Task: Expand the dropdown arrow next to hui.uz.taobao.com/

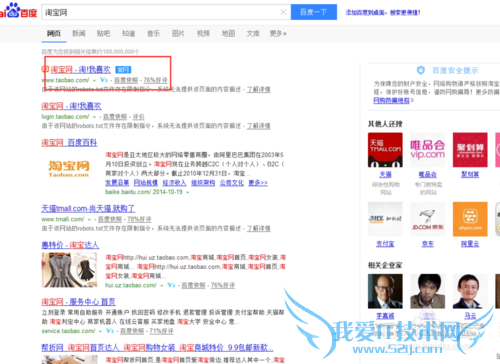Action: tap(162, 286)
